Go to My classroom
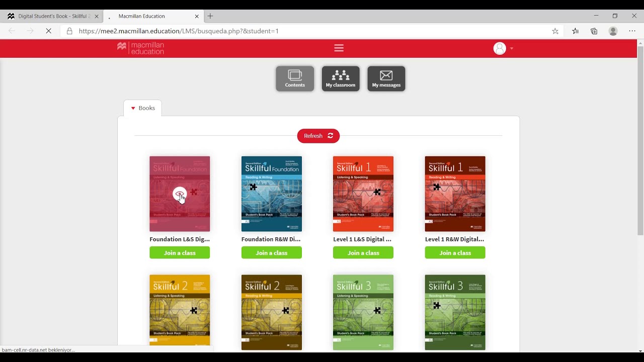The width and height of the screenshot is (644, 362). point(341,78)
